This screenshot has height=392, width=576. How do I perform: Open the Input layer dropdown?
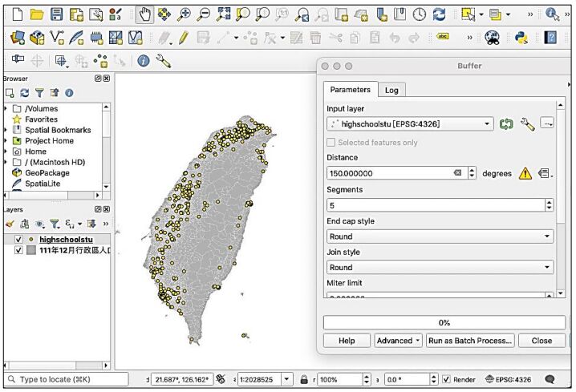[409, 123]
